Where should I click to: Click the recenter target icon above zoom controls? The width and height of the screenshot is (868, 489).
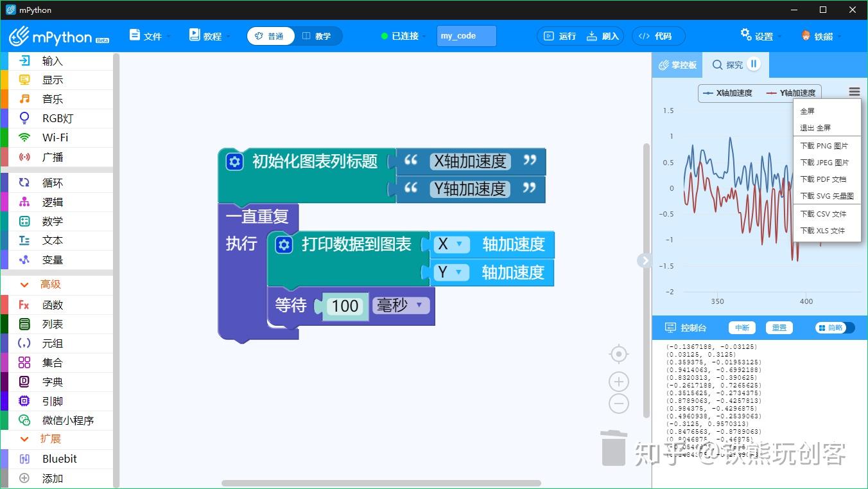point(618,354)
